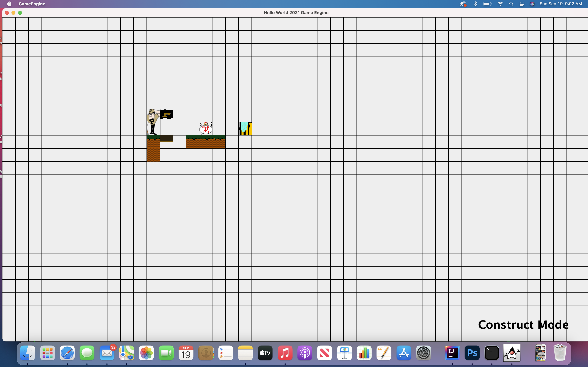Image resolution: width=588 pixels, height=367 pixels.
Task: Open IntelliJ IDEA from the dock
Action: coord(452,353)
